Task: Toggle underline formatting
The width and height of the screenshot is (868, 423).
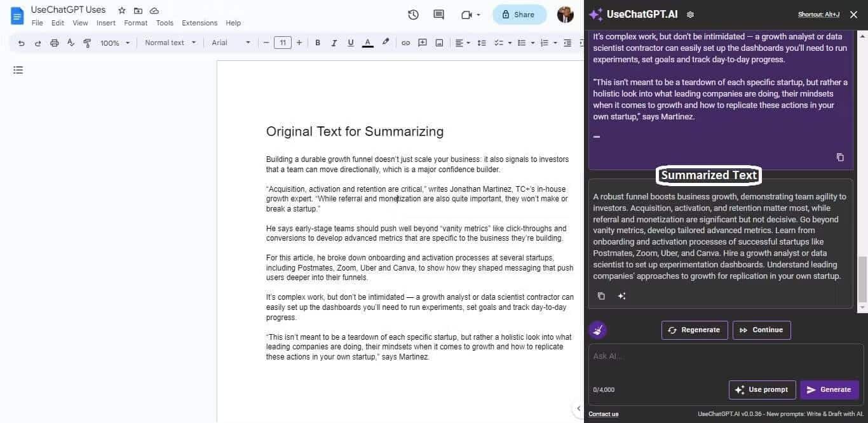Action: (x=351, y=43)
